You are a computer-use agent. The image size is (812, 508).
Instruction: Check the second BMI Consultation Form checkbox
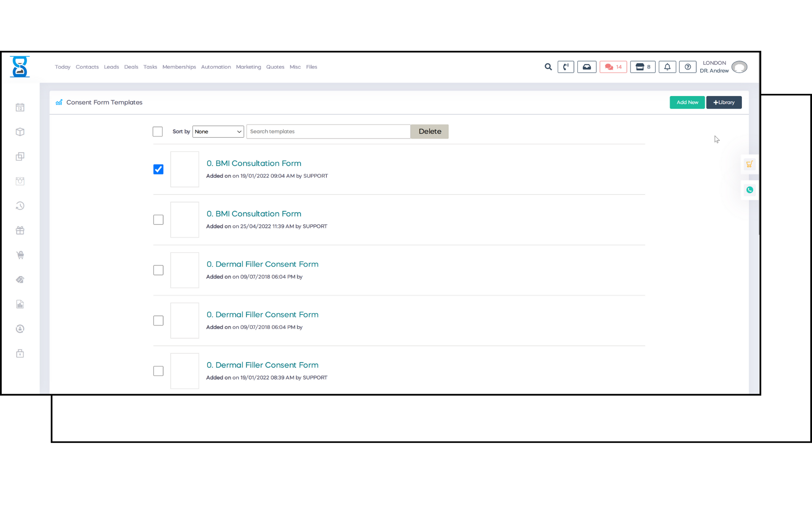[x=158, y=220]
